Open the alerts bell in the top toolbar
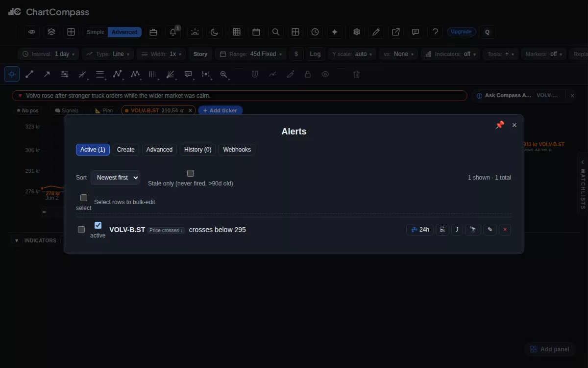Screen dimensions: 588x368 [x=173, y=32]
